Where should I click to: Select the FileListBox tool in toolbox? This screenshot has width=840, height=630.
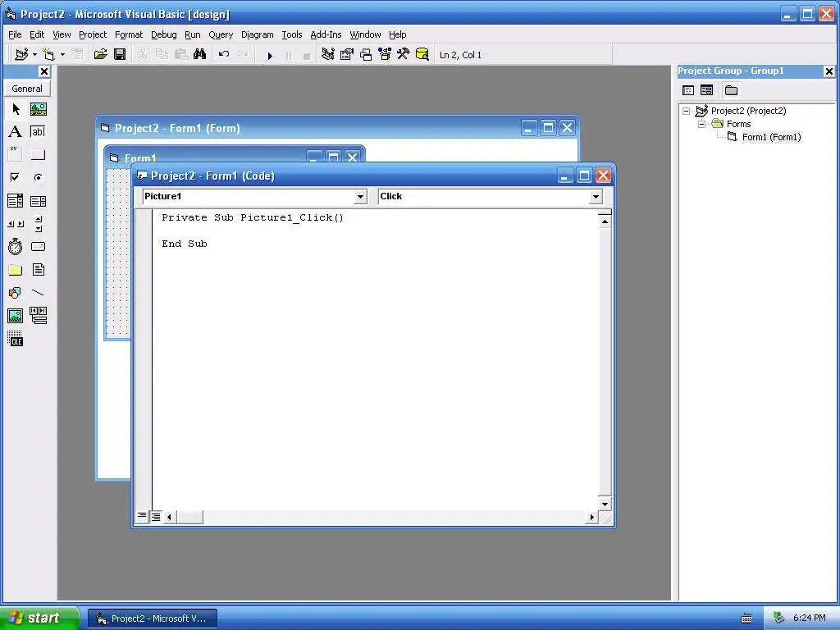(x=38, y=270)
